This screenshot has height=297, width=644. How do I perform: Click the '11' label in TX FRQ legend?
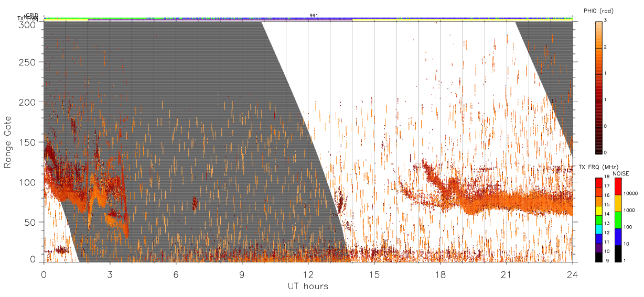607,242
